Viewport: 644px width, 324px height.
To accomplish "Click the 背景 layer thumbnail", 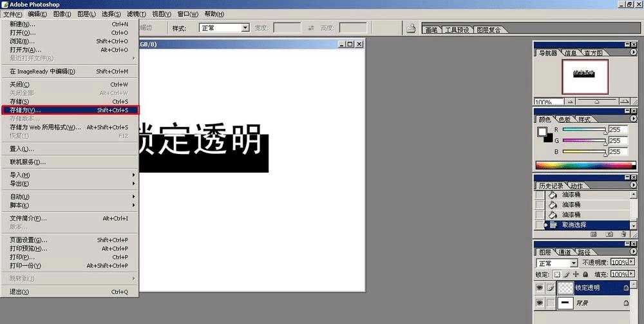I will pos(565,303).
